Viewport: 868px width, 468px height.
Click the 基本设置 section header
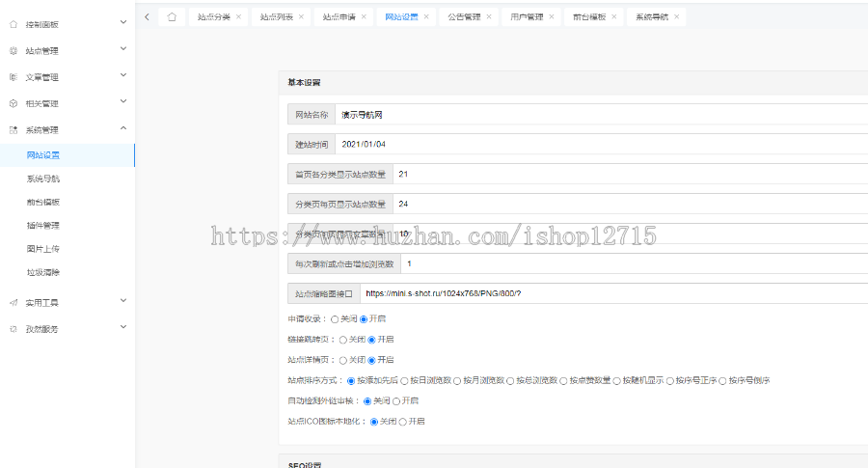[x=573, y=83]
